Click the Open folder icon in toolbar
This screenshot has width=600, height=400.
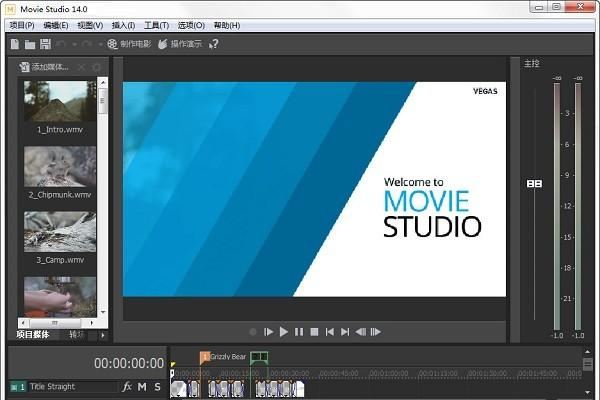pyautogui.click(x=30, y=44)
